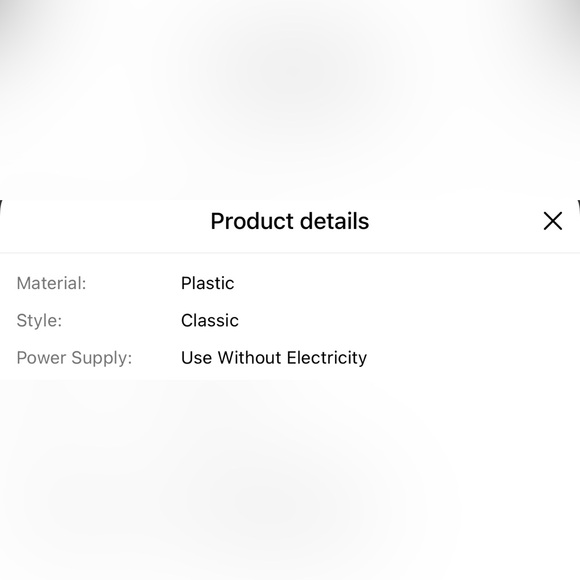Image resolution: width=580 pixels, height=580 pixels.
Task: Tap the dimmed backdrop above the sheet
Action: (x=290, y=100)
